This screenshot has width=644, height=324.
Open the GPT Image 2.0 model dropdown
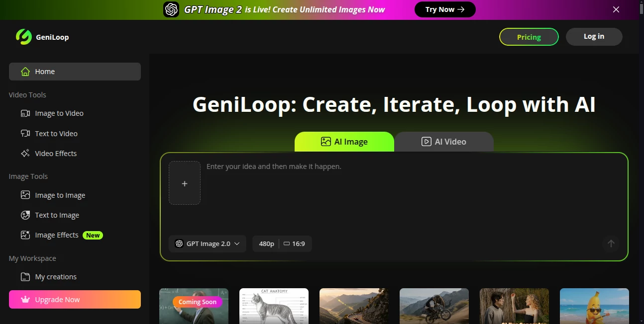[208, 243]
